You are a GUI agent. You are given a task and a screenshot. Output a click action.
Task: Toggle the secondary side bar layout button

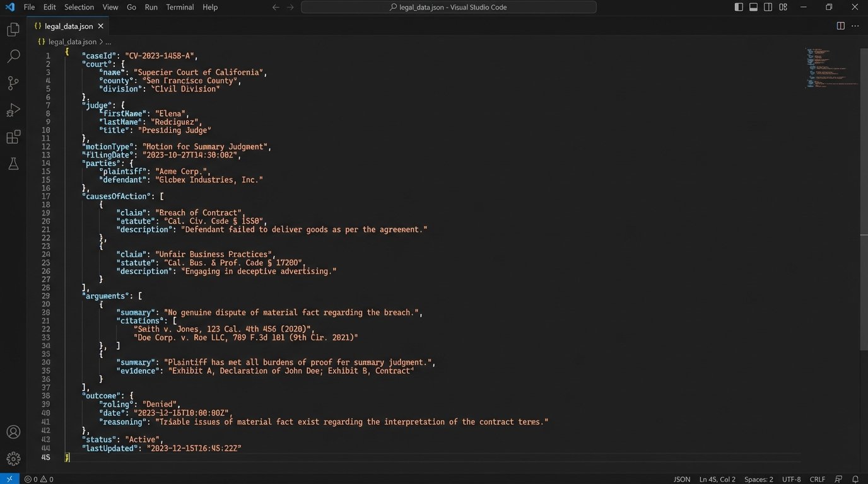[x=768, y=8]
